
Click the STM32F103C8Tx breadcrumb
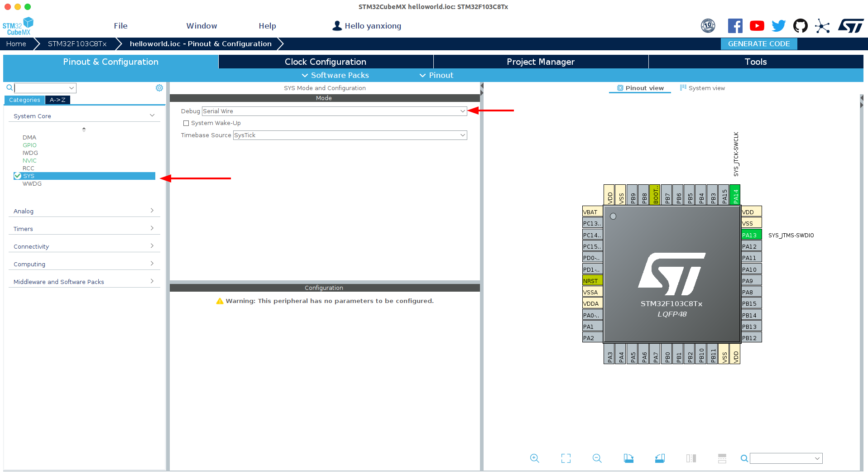[77, 44]
